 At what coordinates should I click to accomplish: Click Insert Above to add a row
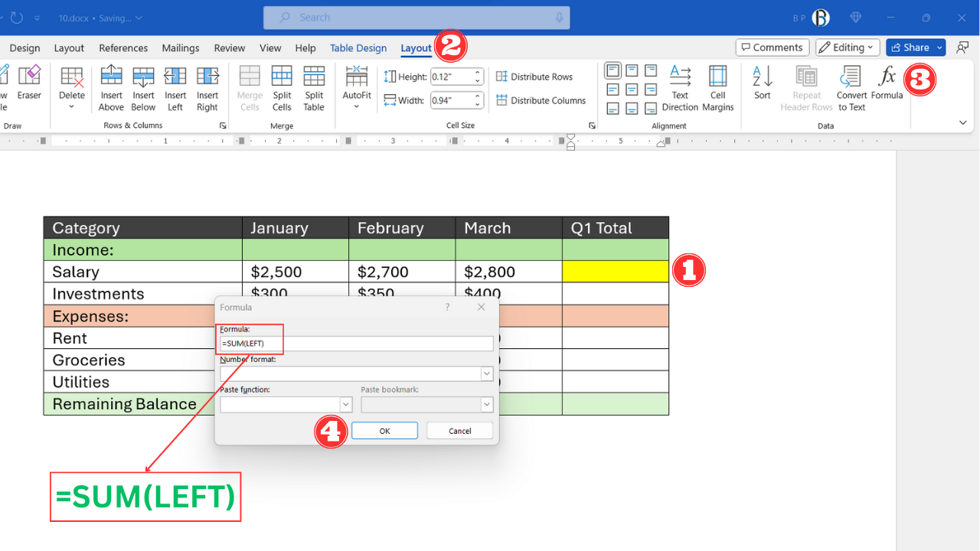(x=111, y=86)
